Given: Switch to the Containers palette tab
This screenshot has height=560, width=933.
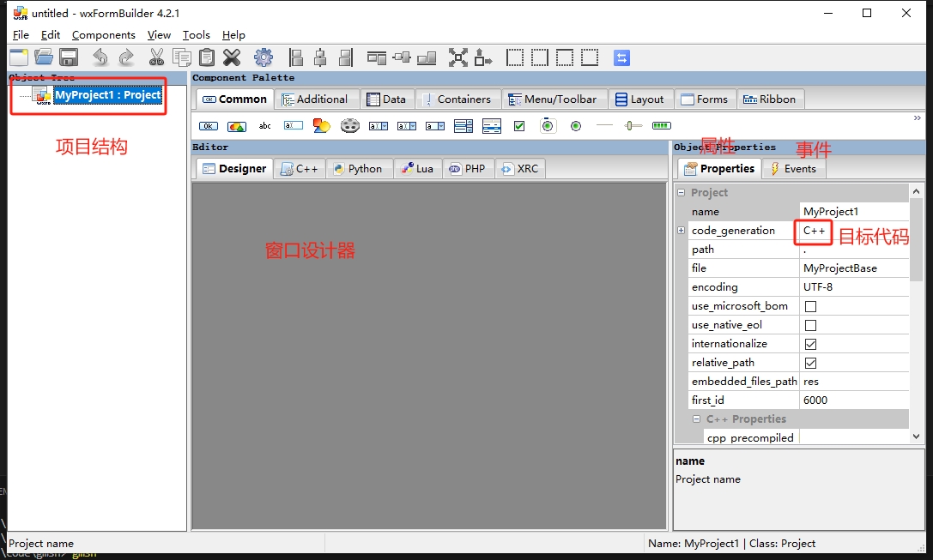Looking at the screenshot, I should (x=457, y=99).
